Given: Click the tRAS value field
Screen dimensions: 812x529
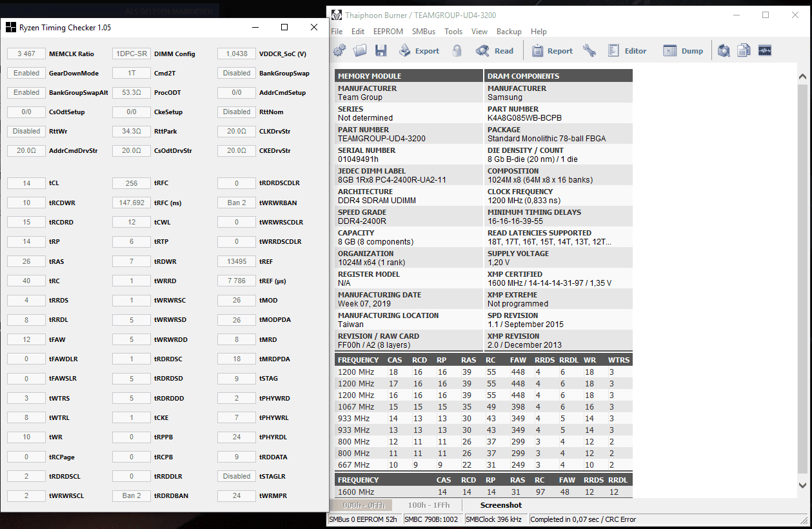Looking at the screenshot, I should click(26, 261).
